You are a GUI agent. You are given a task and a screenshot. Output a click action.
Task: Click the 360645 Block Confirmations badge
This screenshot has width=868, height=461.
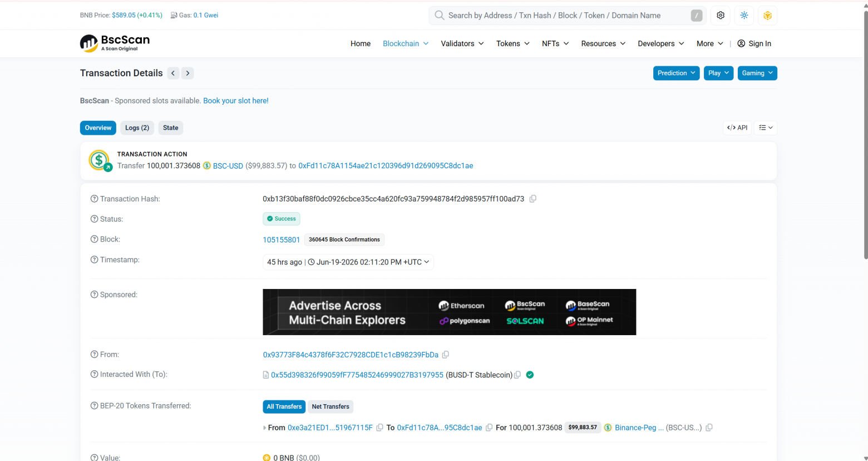click(x=344, y=240)
